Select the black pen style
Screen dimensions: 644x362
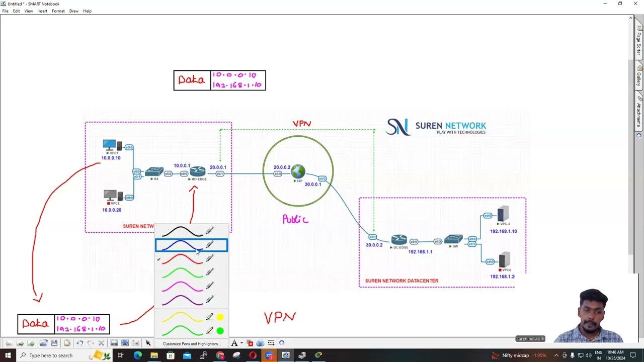coord(191,231)
